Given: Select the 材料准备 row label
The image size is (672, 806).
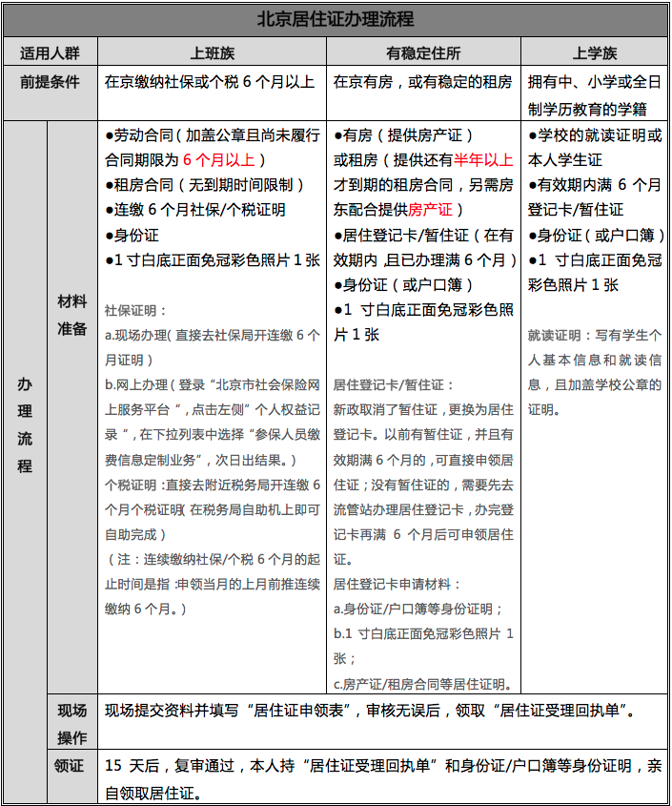Looking at the screenshot, I should point(71,315).
